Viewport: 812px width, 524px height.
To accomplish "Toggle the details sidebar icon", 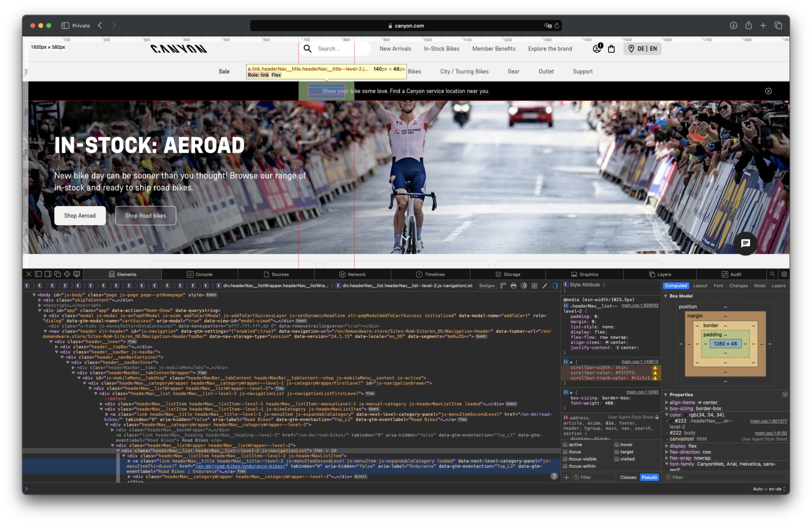I will coord(555,286).
